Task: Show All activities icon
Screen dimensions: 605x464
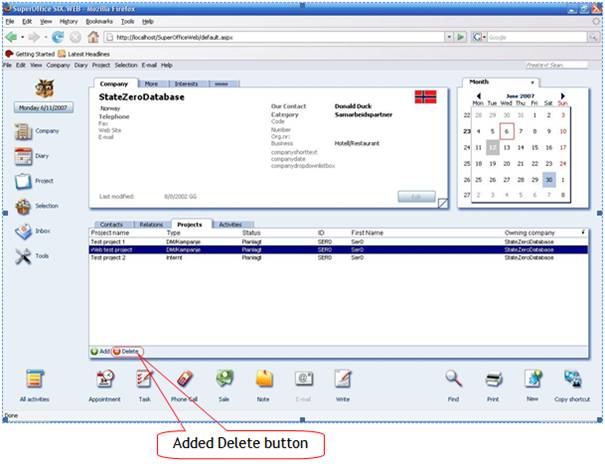Action: (35, 379)
